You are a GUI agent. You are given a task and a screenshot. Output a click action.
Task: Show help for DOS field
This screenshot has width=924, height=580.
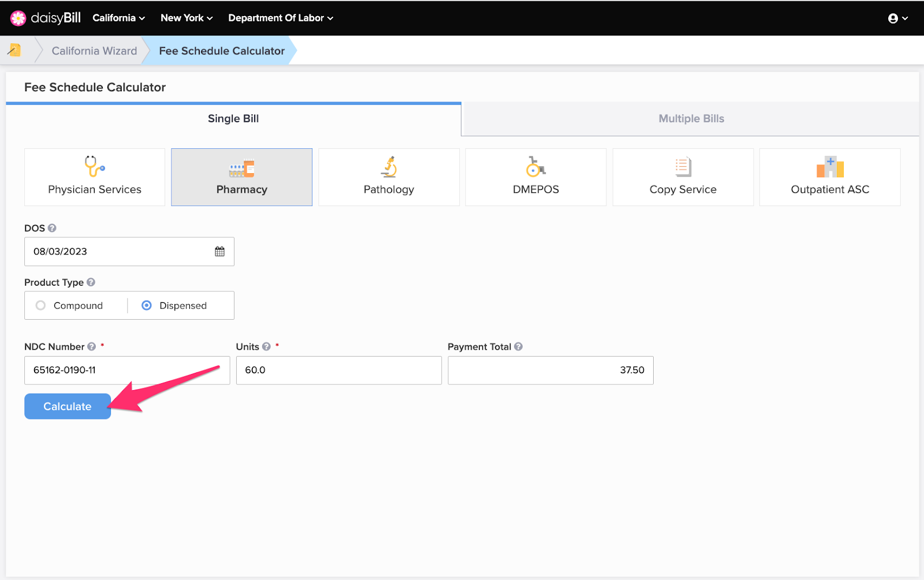click(x=52, y=228)
